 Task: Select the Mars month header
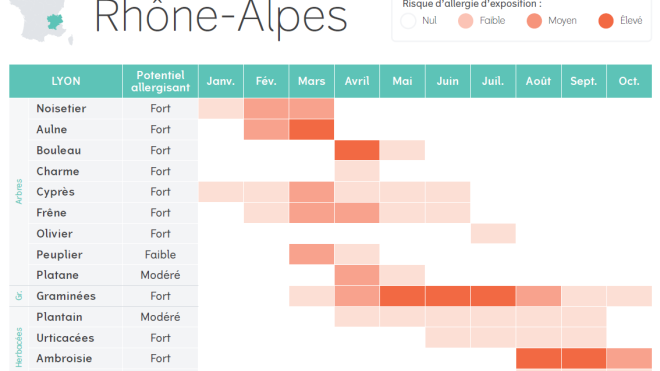pyautogui.click(x=311, y=81)
